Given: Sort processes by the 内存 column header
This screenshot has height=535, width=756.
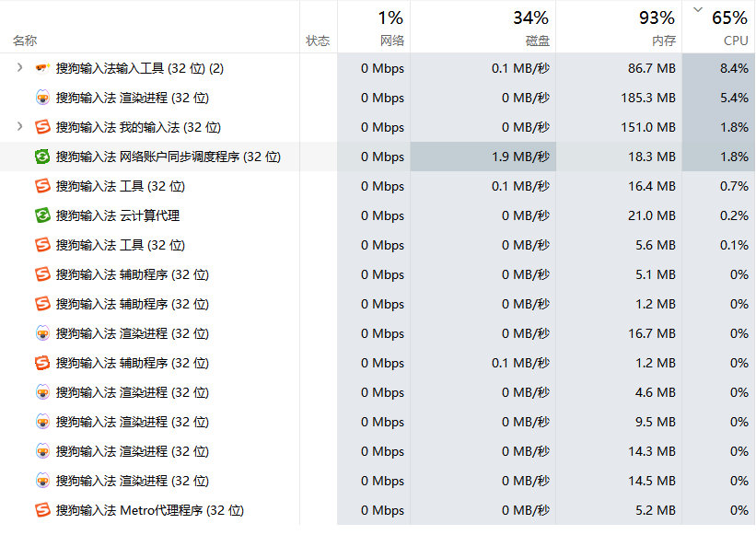Looking at the screenshot, I should tap(619, 27).
